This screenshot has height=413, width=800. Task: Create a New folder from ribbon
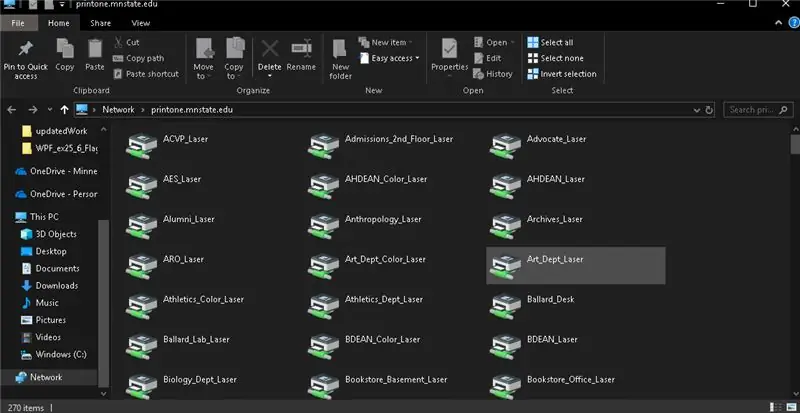[340, 59]
